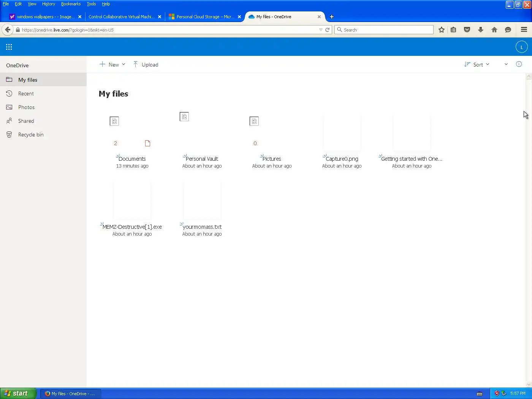Viewport: 532px width, 399px height.
Task: Open the Firefox downloads arrow
Action: [x=481, y=30]
